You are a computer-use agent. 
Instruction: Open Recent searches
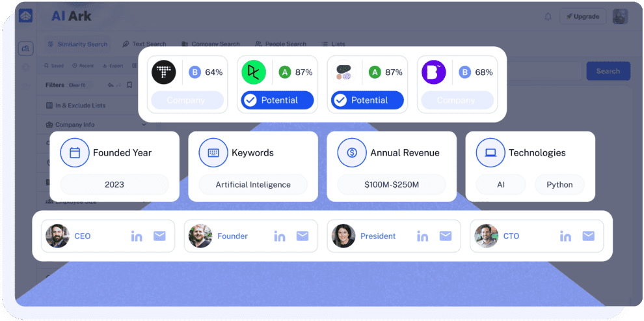pyautogui.click(x=83, y=66)
